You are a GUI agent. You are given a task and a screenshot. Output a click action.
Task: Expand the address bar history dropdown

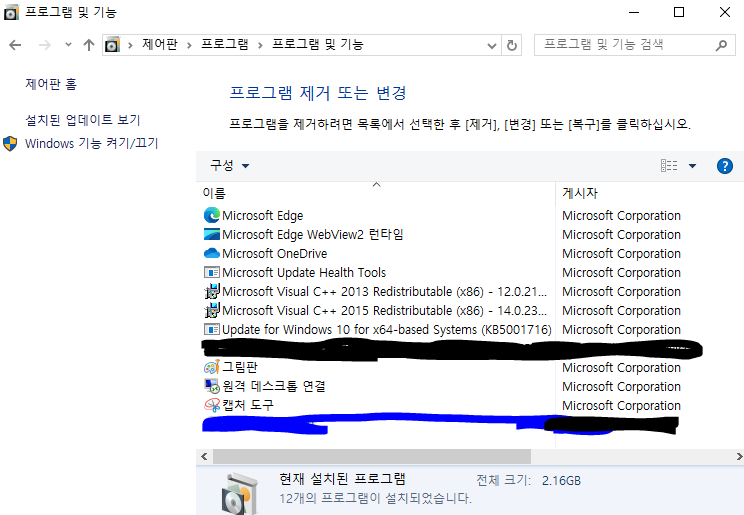point(492,46)
